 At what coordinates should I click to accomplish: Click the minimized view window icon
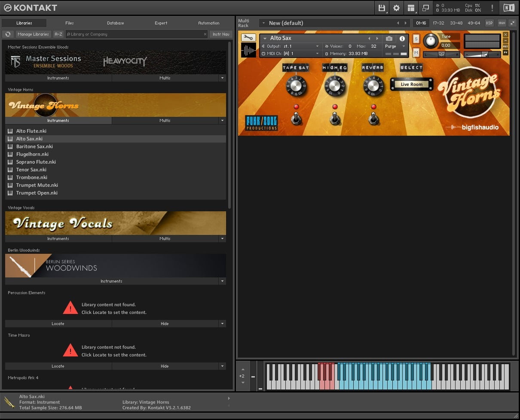point(425,8)
